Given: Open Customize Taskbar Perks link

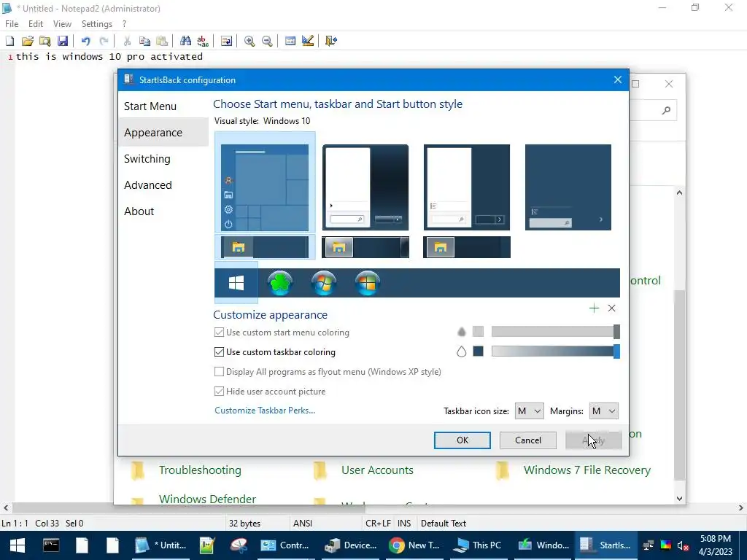Looking at the screenshot, I should click(x=265, y=411).
